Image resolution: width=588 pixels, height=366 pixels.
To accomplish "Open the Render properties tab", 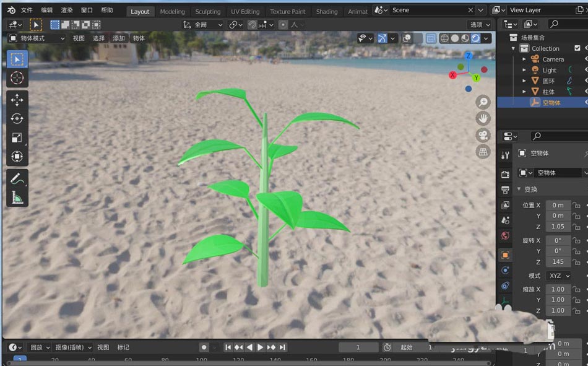I will click(x=505, y=174).
